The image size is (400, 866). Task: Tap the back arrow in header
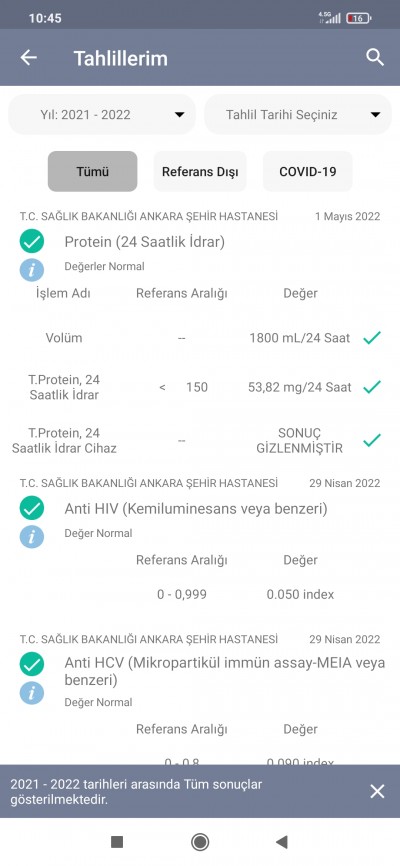click(28, 57)
